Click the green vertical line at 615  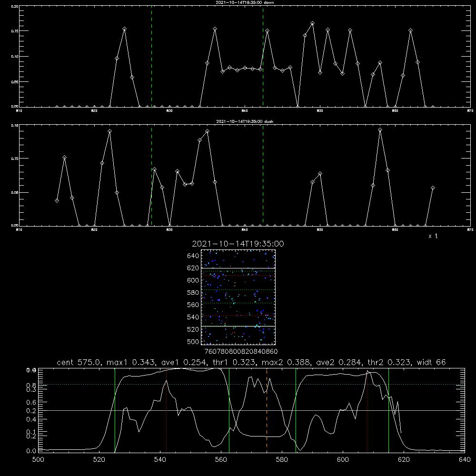pos(388,410)
